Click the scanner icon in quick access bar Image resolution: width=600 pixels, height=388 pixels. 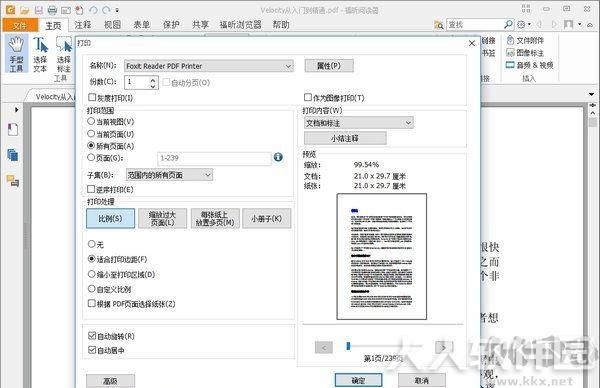(66, 10)
